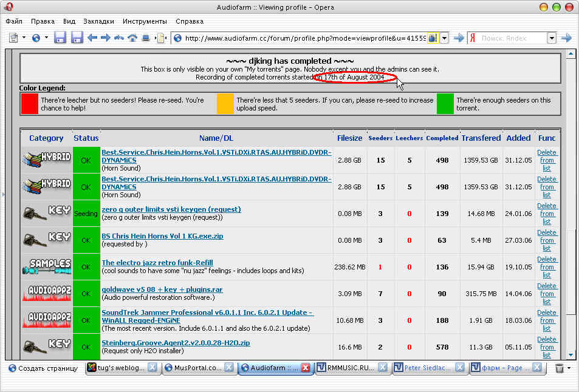Screen dimensions: 579x392
Task: Click the page scrollbar down arrow
Action: click(x=571, y=355)
